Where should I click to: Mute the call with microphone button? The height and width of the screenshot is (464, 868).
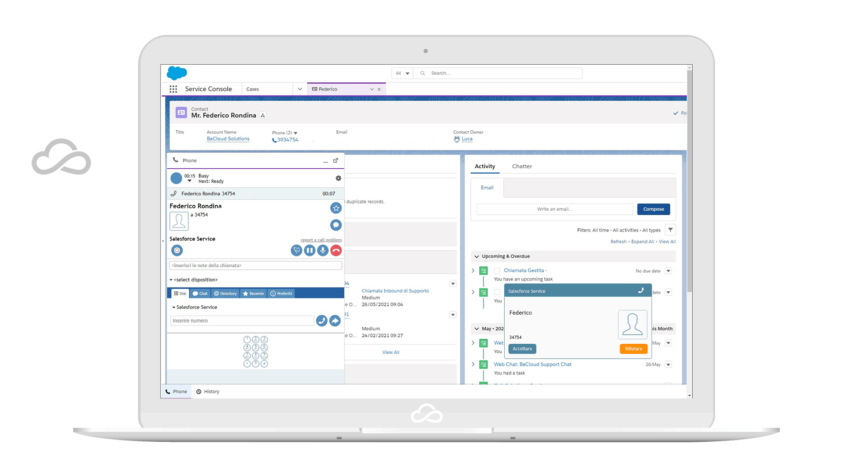pyautogui.click(x=323, y=251)
